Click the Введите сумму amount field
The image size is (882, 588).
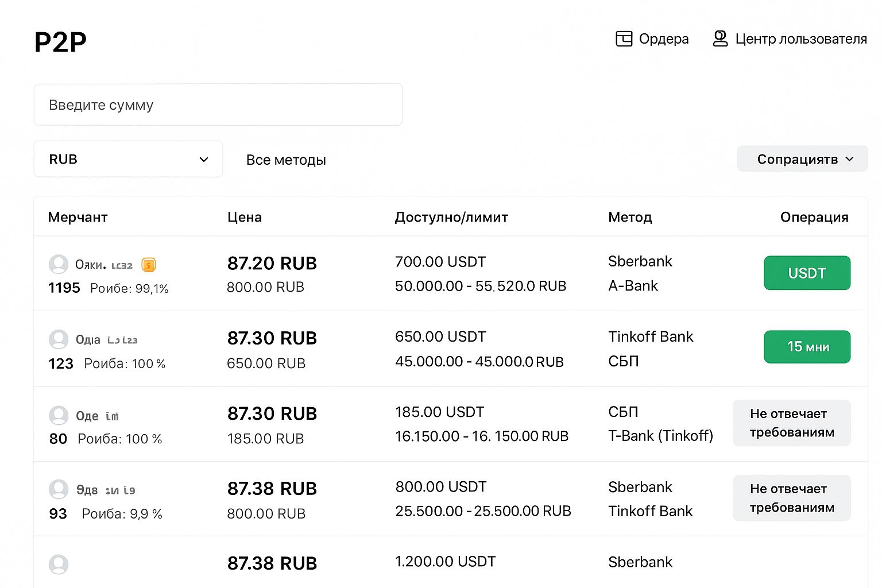coord(218,105)
